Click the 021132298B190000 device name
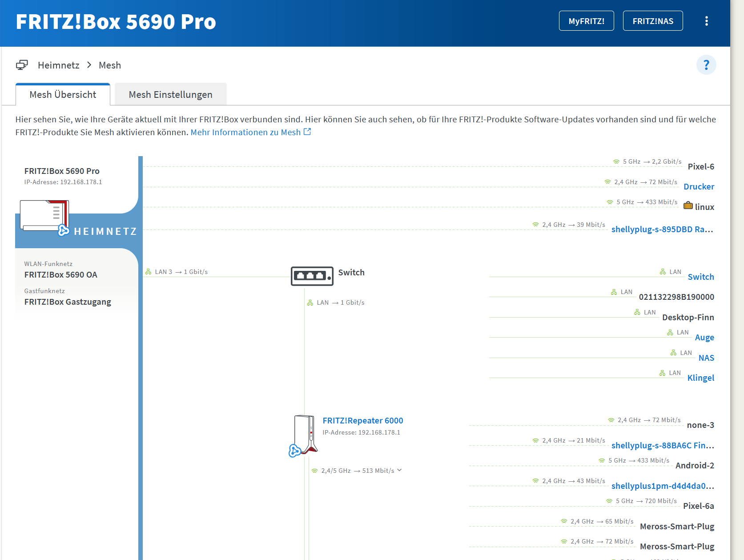The image size is (744, 560). [x=676, y=297]
